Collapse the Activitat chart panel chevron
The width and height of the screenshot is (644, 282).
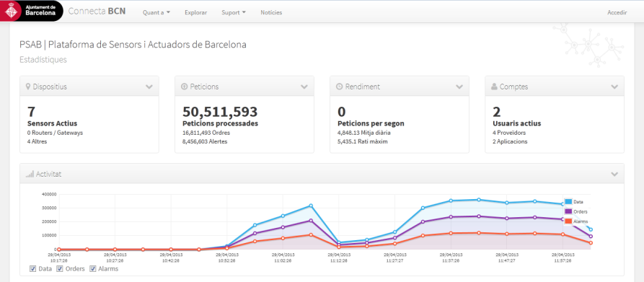click(614, 174)
